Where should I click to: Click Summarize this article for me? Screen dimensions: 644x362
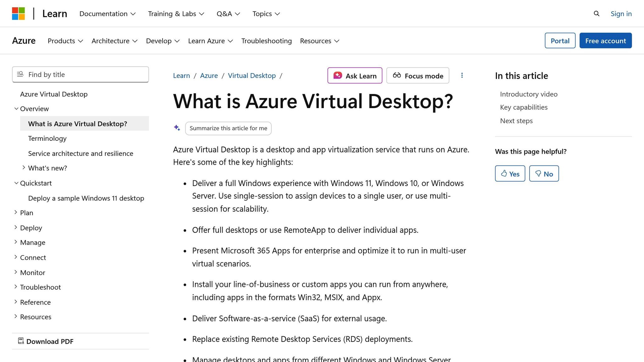coord(228,128)
